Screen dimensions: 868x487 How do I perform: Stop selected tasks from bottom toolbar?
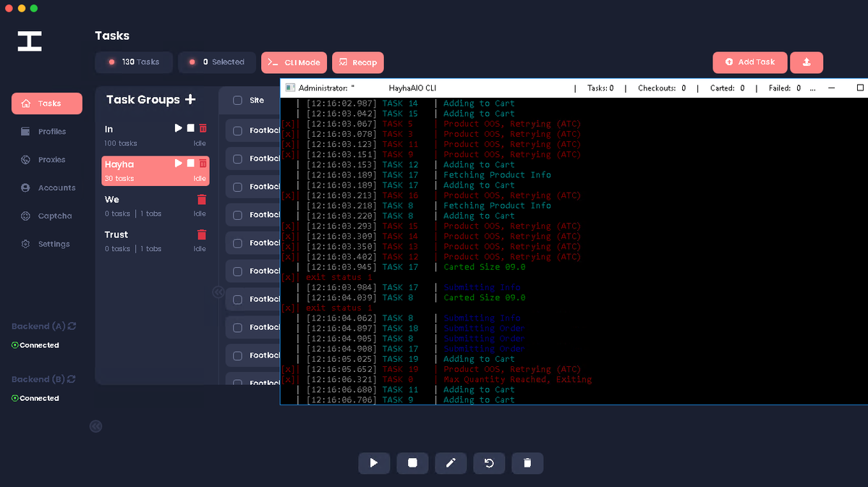(412, 463)
